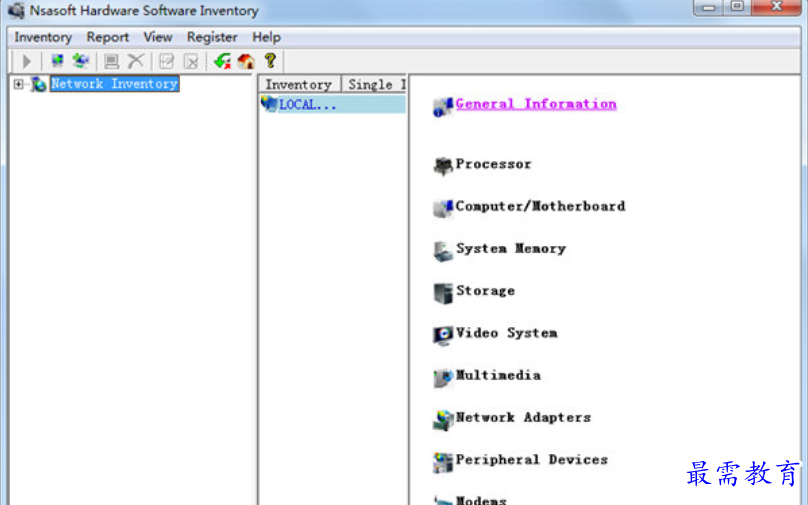
Task: Open the View menu
Action: 158,37
